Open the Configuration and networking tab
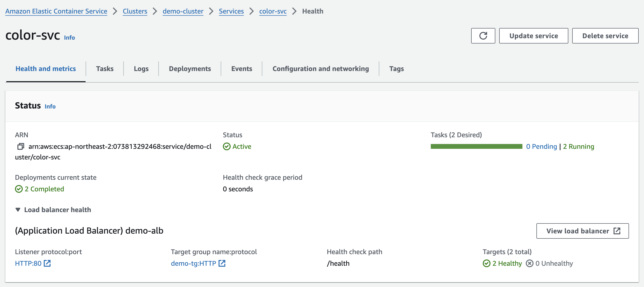This screenshot has height=287, width=644. coord(321,68)
